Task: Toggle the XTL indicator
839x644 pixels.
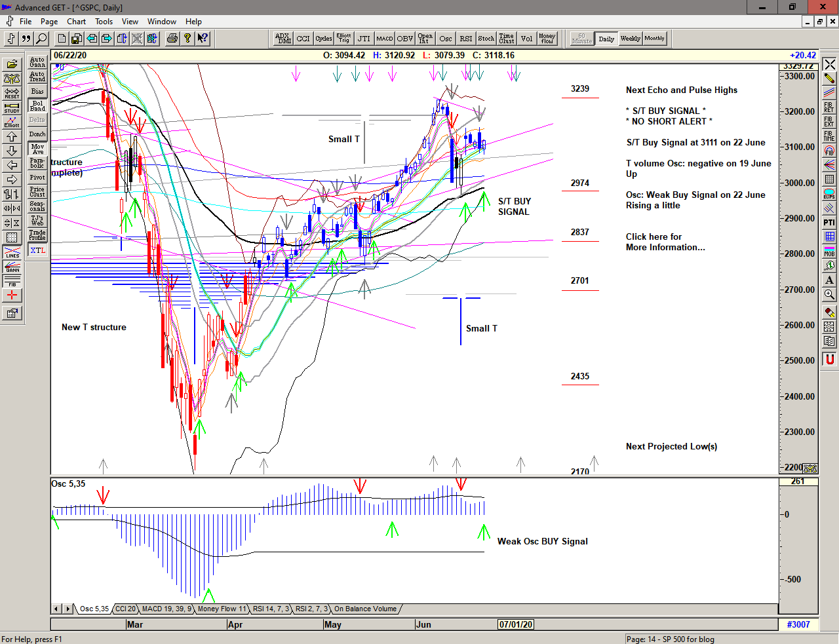Action: [x=37, y=250]
